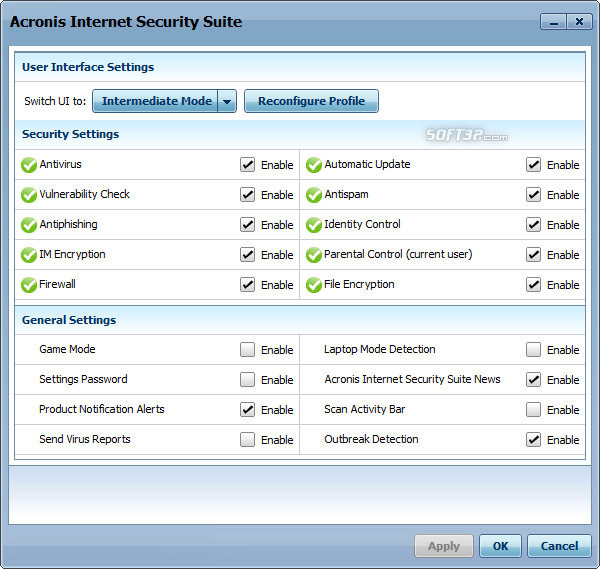Open the Switch UI mode dropdown arrow

tap(227, 101)
